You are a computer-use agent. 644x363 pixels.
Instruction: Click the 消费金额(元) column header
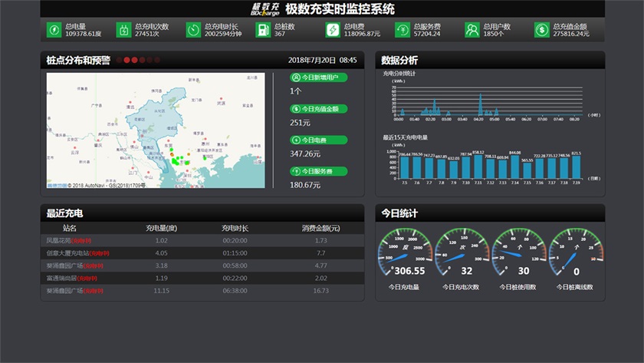pos(320,228)
